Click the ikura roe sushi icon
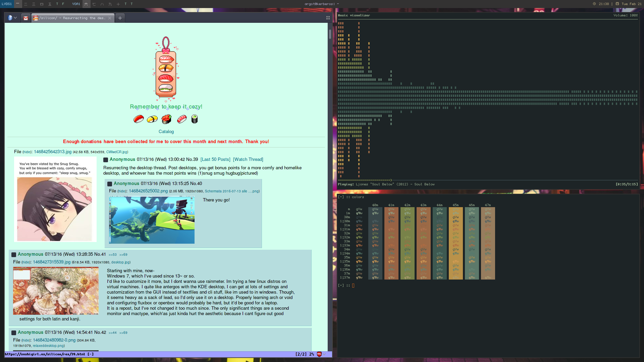Viewport: 644px width, 362px height. pos(166,119)
